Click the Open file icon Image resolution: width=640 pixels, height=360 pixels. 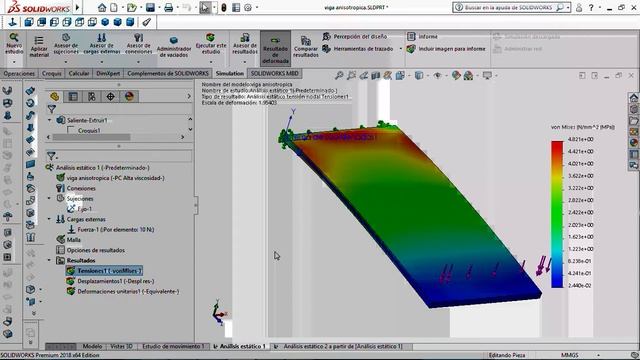point(131,7)
